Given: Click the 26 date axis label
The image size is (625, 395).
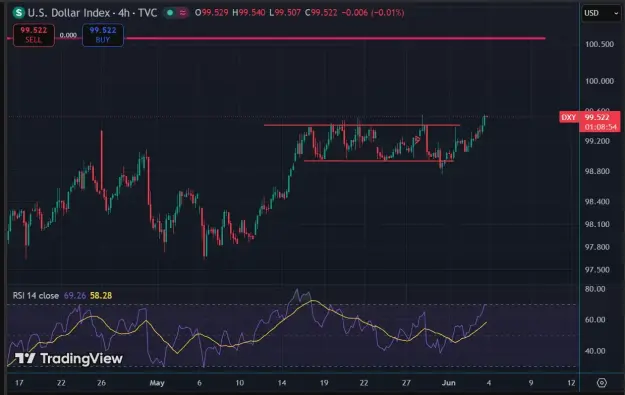Looking at the screenshot, I should point(102,383).
